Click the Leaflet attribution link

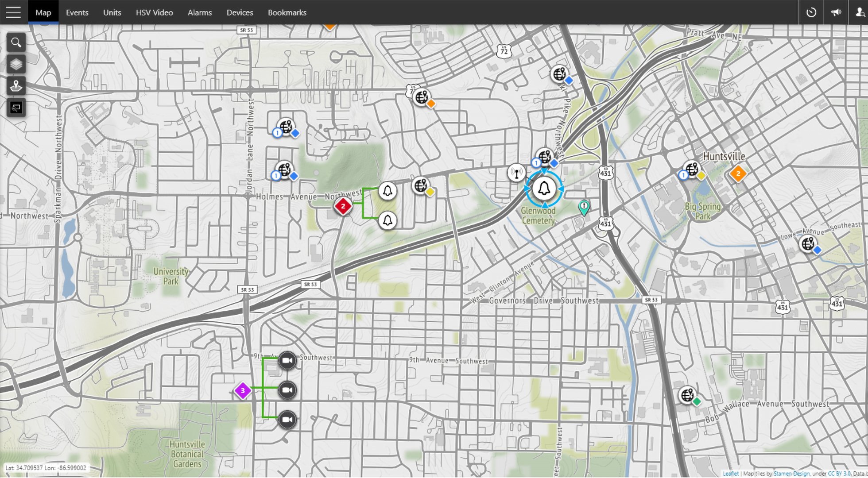point(730,474)
